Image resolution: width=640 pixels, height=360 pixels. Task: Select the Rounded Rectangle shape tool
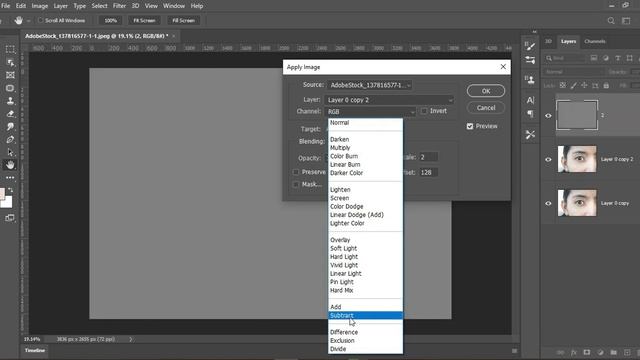10,88
